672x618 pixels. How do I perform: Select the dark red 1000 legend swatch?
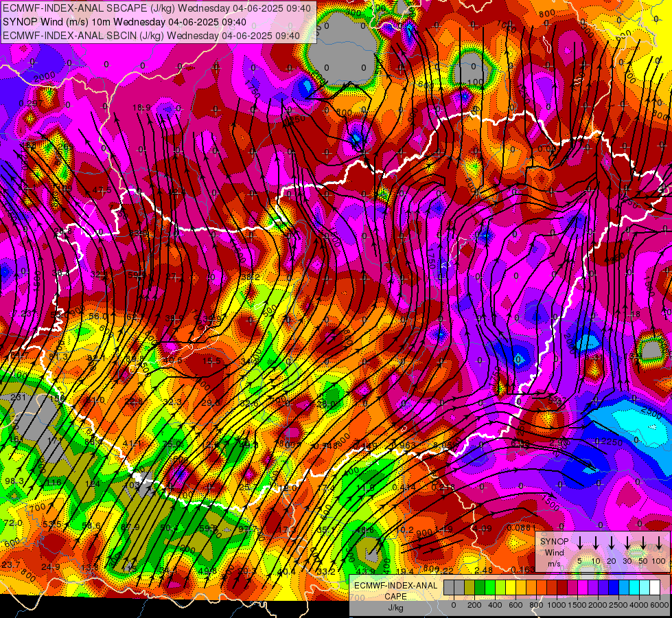(562, 588)
